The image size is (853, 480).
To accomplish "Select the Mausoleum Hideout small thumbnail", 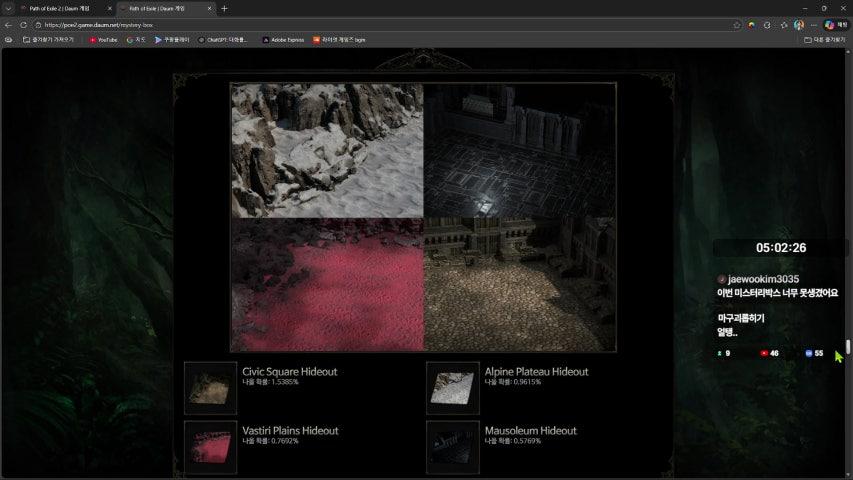I will pos(453,447).
